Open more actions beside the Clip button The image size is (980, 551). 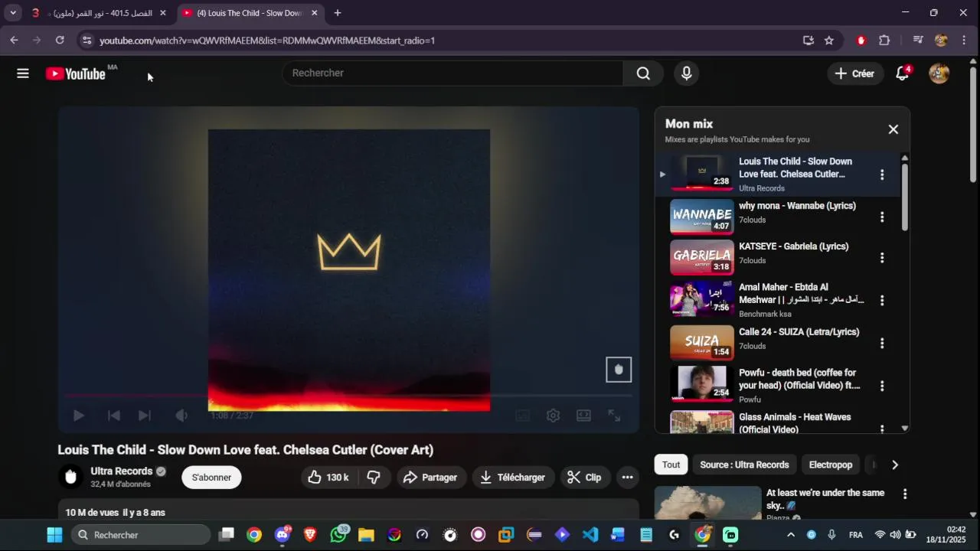click(x=627, y=478)
